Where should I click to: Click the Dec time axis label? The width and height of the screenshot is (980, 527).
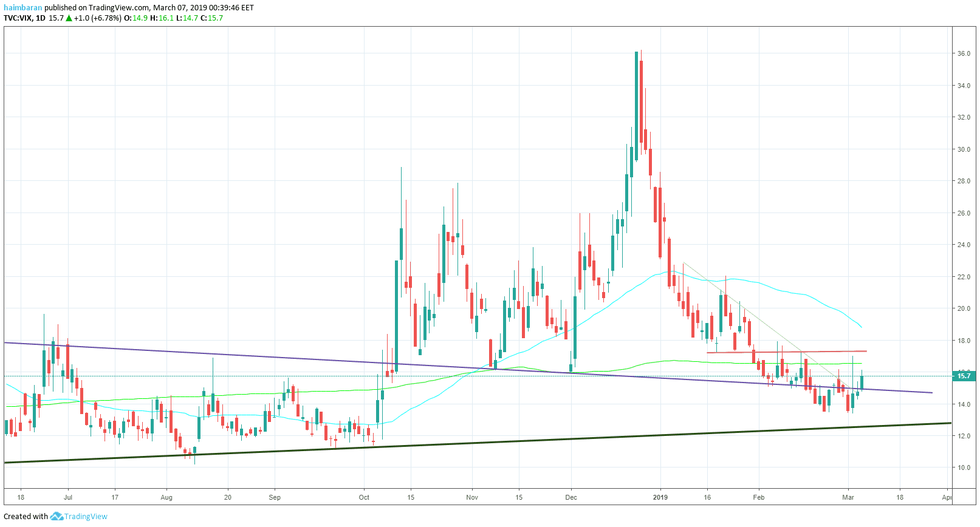click(571, 497)
